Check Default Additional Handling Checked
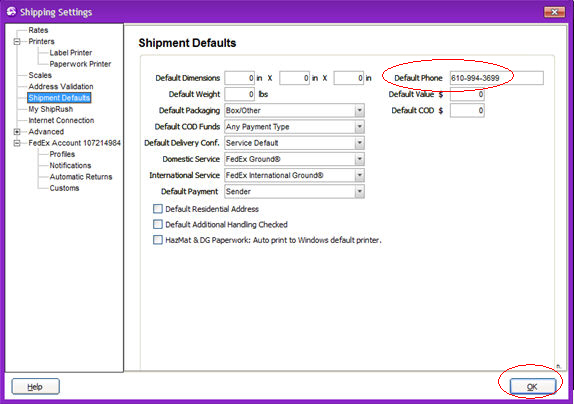This screenshot has height=404, width=574. click(x=158, y=224)
